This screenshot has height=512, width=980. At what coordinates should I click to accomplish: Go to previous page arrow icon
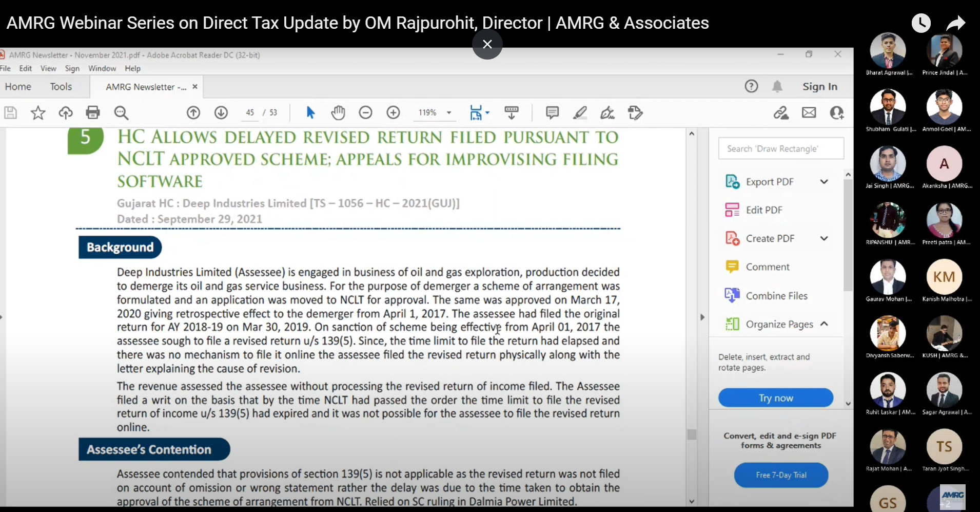[x=193, y=112]
